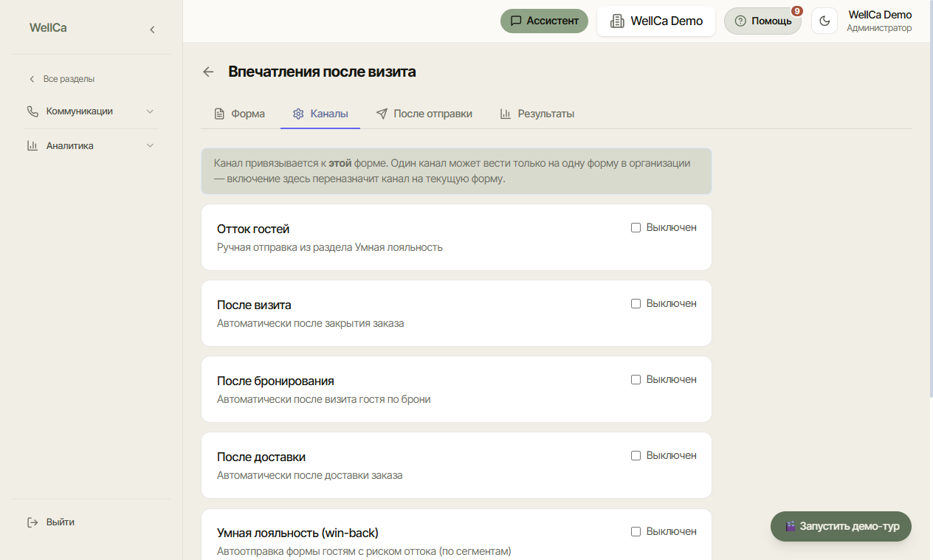Go back to Все разделы
The height and width of the screenshot is (560, 933).
(x=61, y=79)
